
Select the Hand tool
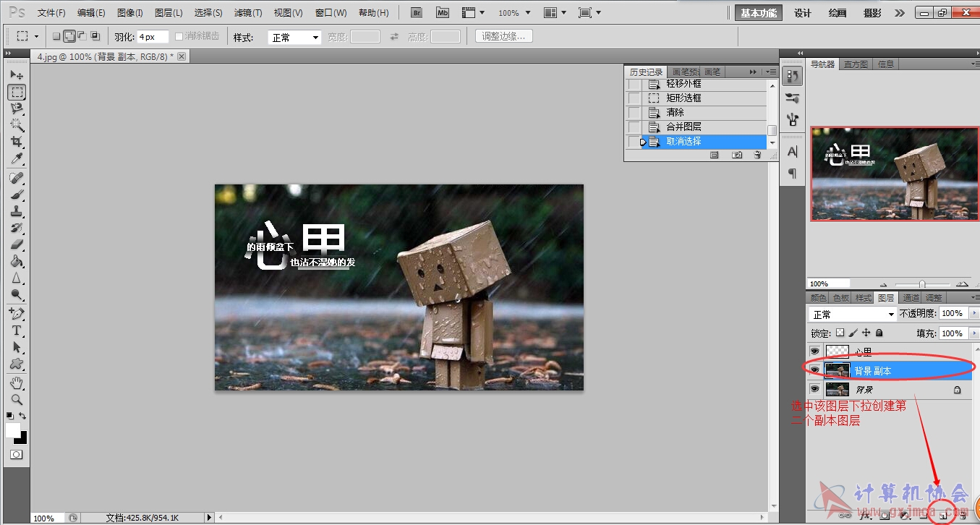click(x=17, y=383)
